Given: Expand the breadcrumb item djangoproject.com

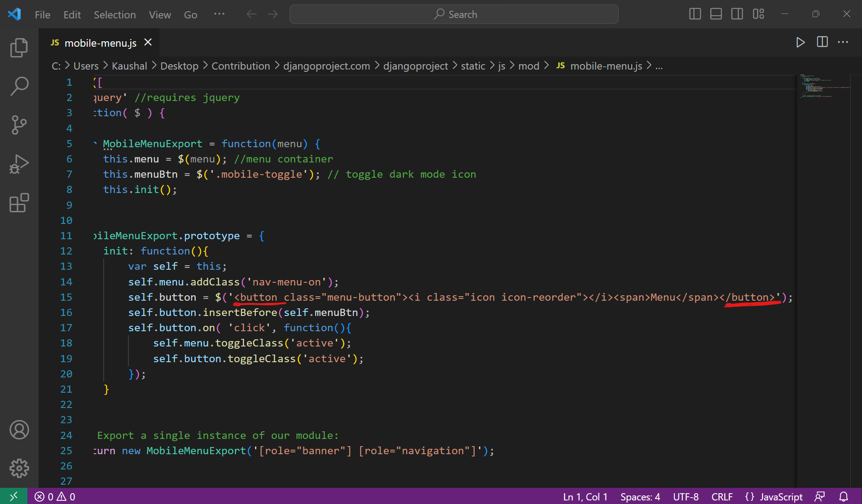Looking at the screenshot, I should point(326,66).
